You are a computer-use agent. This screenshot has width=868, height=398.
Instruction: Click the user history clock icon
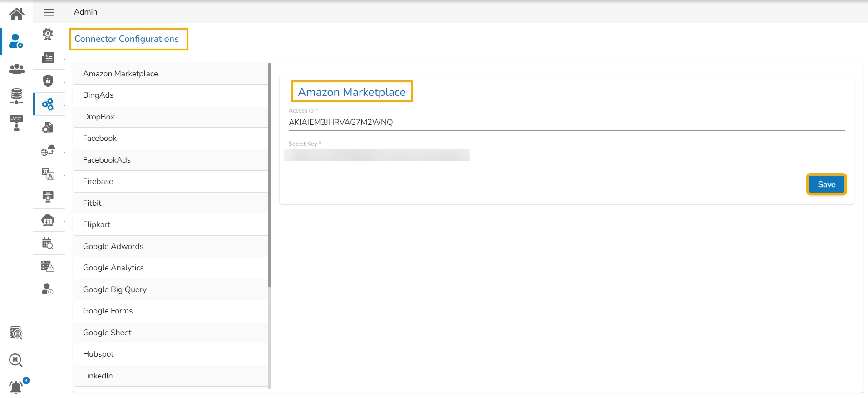tap(48, 289)
